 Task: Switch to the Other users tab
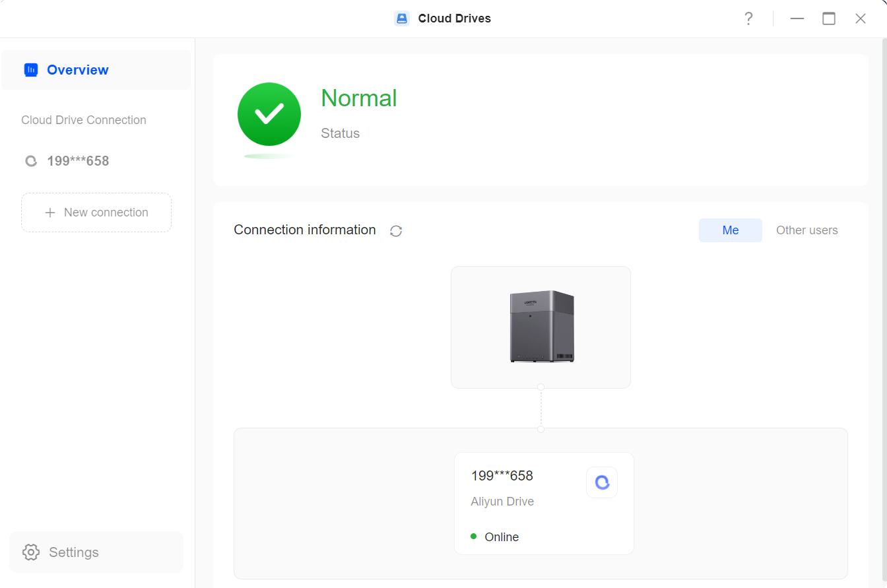coord(806,230)
